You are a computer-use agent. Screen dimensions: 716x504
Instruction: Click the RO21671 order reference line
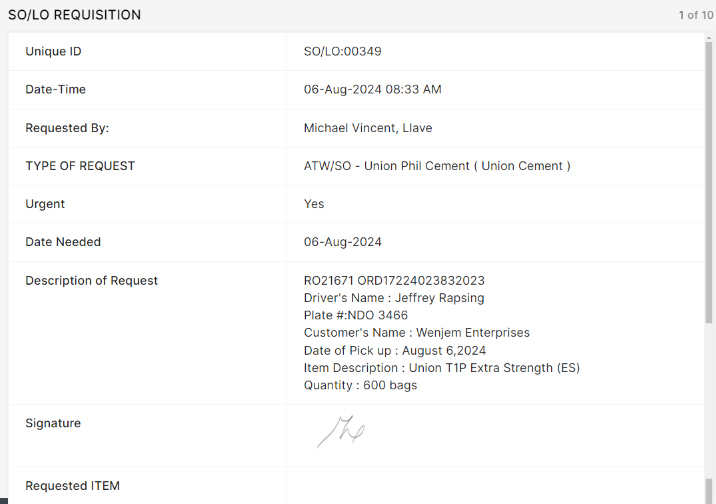tap(393, 281)
